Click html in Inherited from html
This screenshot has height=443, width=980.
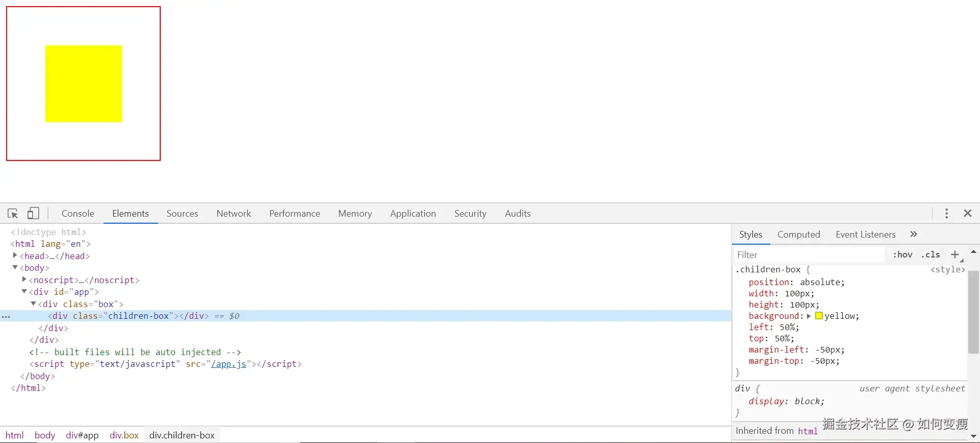pos(808,431)
